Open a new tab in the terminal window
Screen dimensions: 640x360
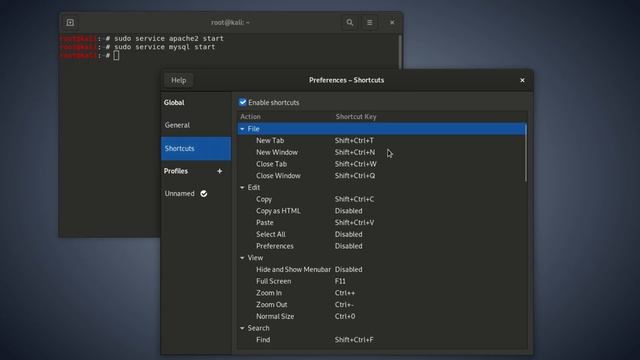point(70,22)
